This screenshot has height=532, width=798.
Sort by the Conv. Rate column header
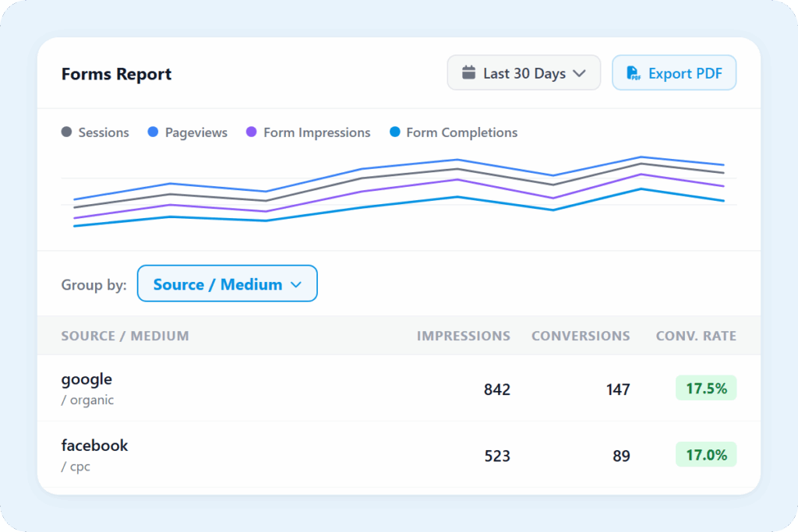click(x=696, y=336)
